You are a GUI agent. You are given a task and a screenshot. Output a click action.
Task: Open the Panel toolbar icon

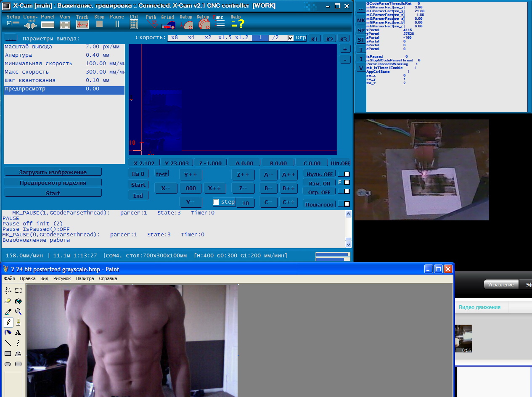tap(48, 22)
